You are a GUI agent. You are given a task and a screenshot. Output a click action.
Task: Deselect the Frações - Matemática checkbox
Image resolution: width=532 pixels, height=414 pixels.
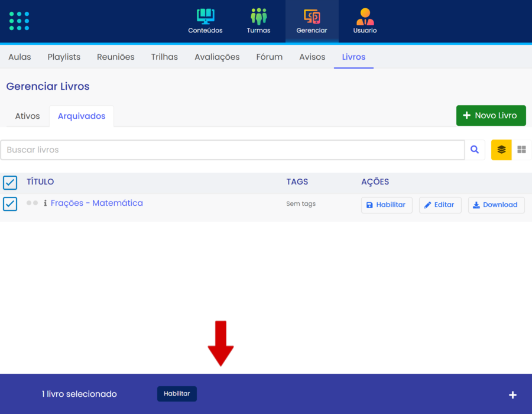tap(10, 204)
